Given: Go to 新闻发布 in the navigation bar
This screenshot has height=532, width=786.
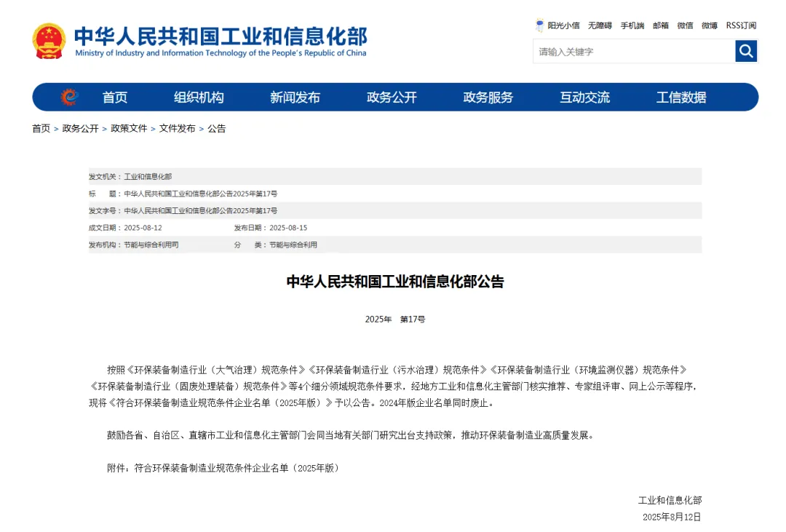Looking at the screenshot, I should pyautogui.click(x=295, y=98).
